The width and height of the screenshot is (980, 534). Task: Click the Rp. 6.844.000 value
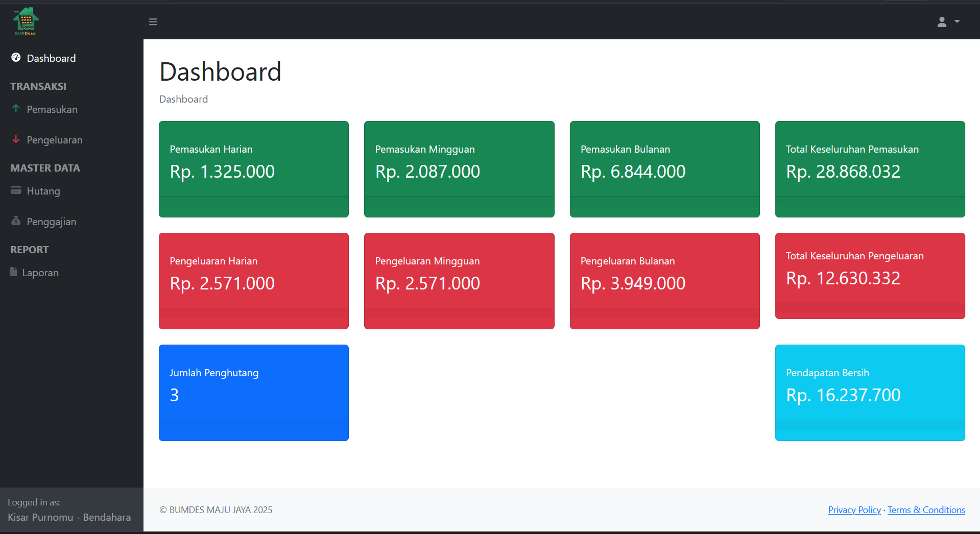click(633, 172)
